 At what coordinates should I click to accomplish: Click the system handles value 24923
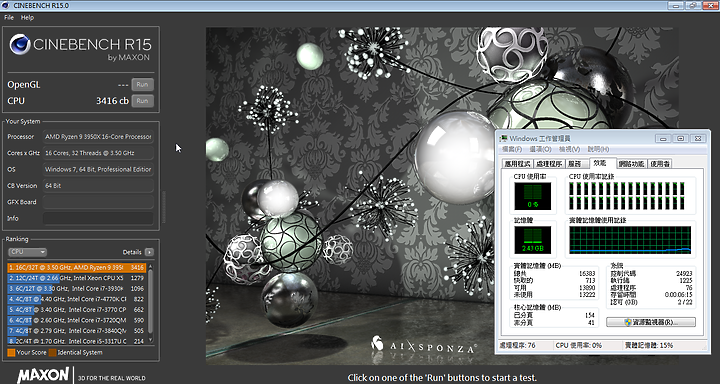[684, 273]
